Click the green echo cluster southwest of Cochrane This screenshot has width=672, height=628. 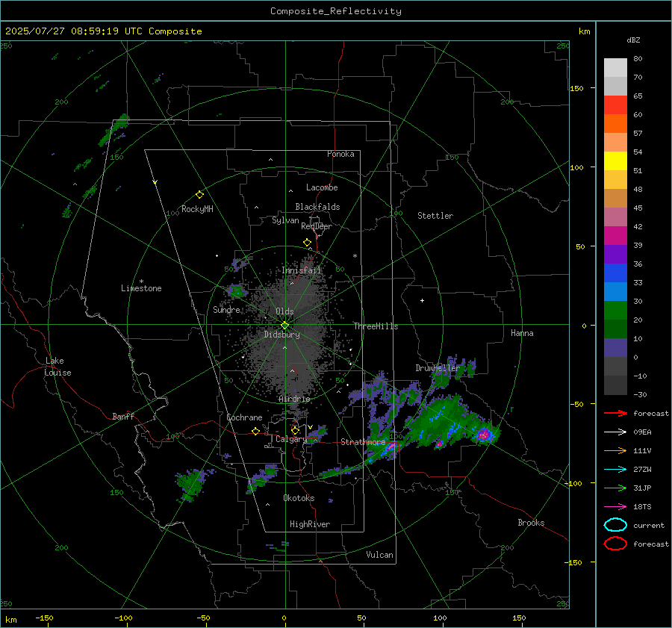coord(192,484)
